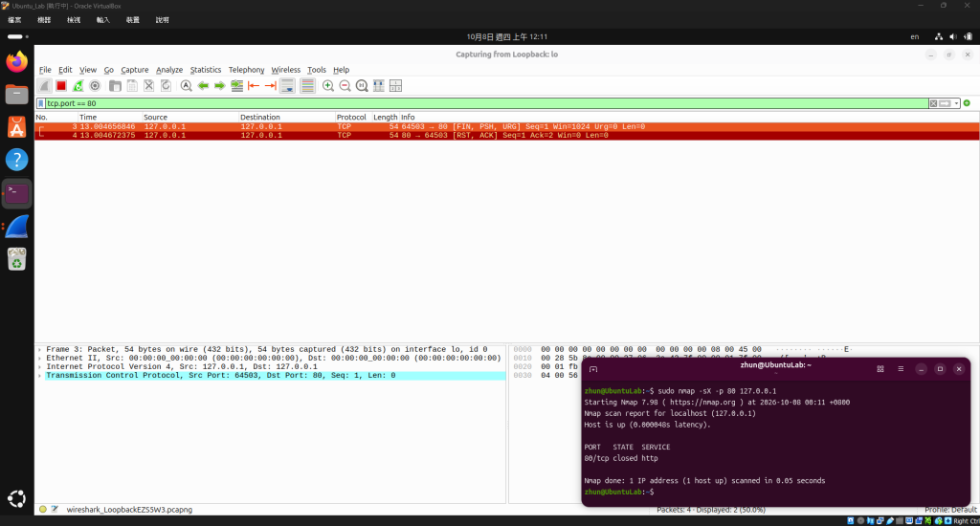Expand the Ethernet II detail row
The image size is (980, 526).
point(40,359)
